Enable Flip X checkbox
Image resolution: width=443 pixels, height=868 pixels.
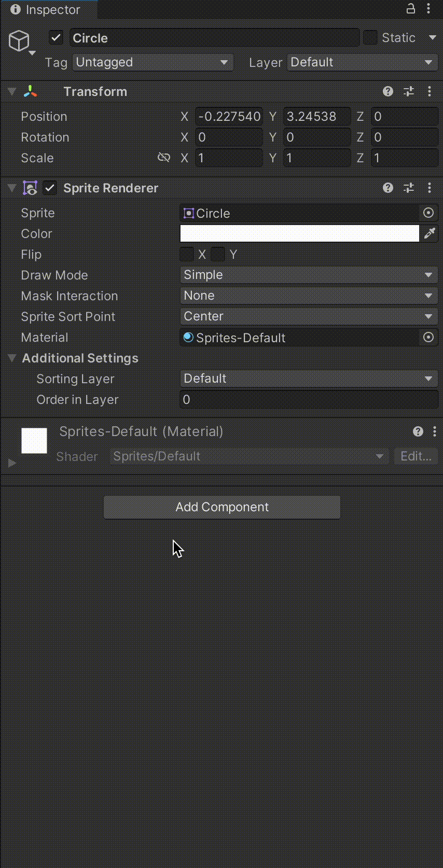[x=187, y=254]
